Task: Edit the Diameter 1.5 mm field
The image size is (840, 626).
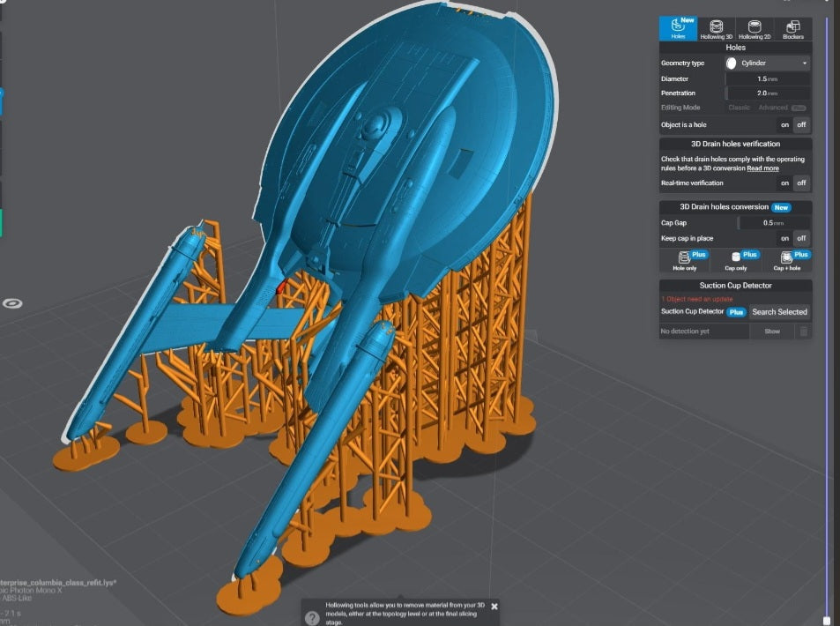Action: (768, 78)
